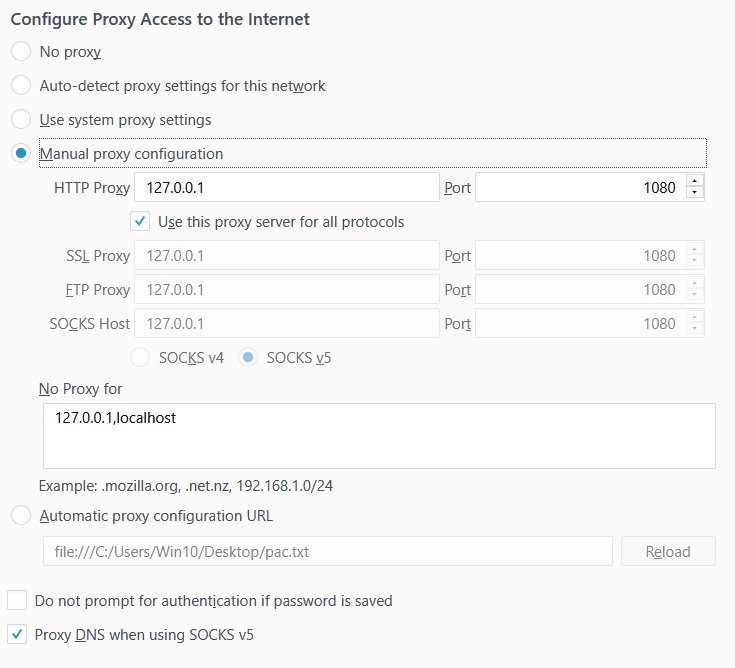Select the SOCKS v5 radio button
Screen dimensions: 735x668
pyautogui.click(x=248, y=358)
